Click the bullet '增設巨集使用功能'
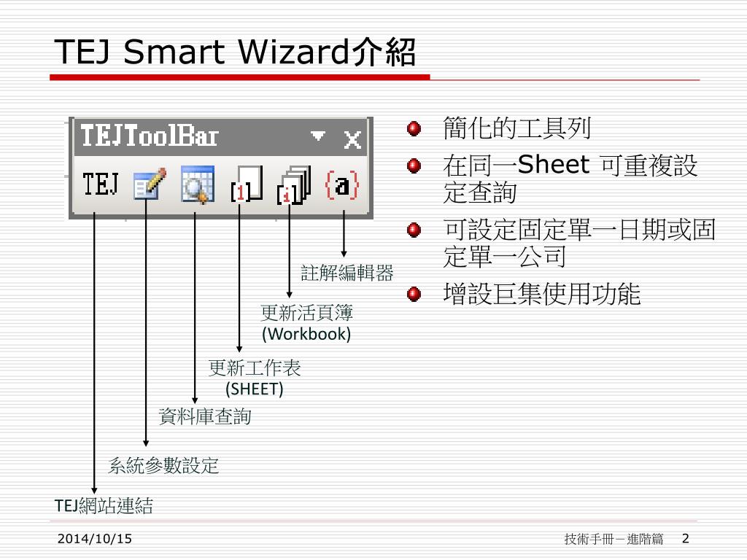Image resolution: width=747 pixels, height=560 pixels. pos(542,294)
